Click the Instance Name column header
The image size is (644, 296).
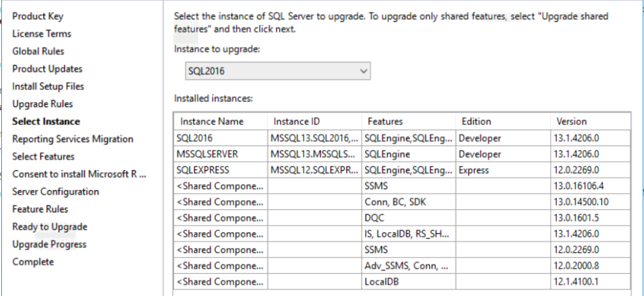[x=212, y=122]
